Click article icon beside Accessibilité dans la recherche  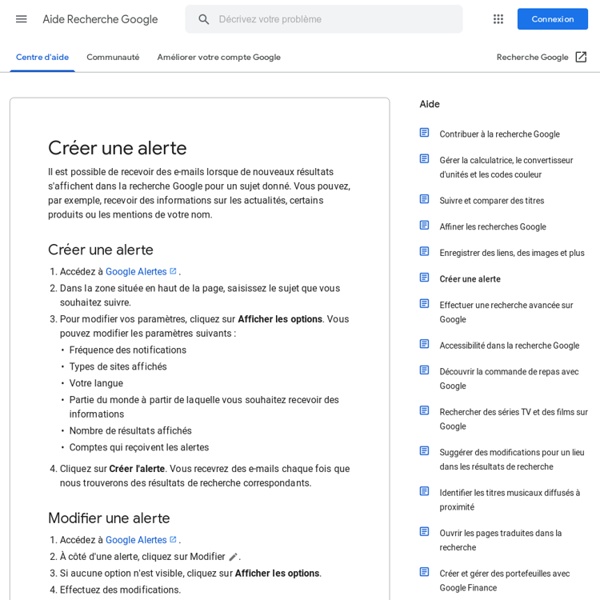(x=424, y=344)
